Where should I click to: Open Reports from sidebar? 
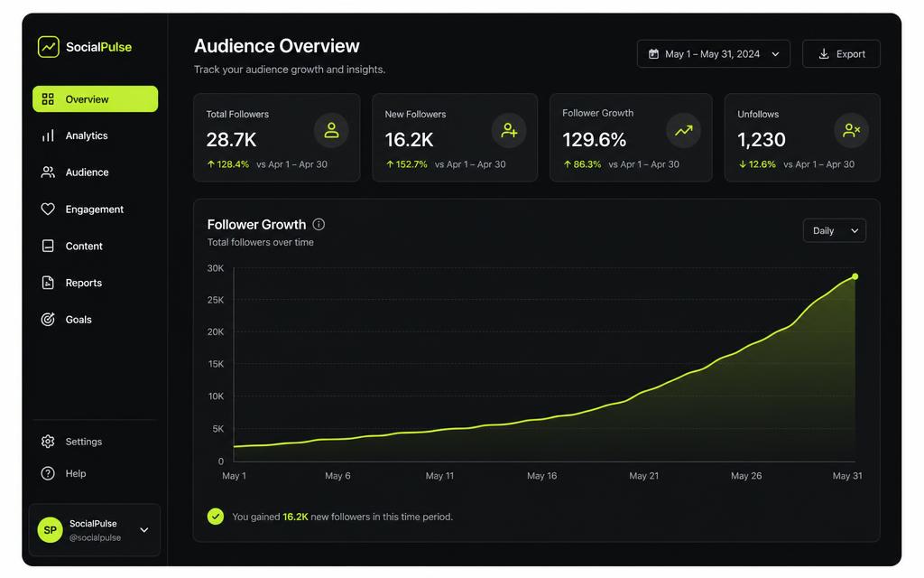[96, 283]
